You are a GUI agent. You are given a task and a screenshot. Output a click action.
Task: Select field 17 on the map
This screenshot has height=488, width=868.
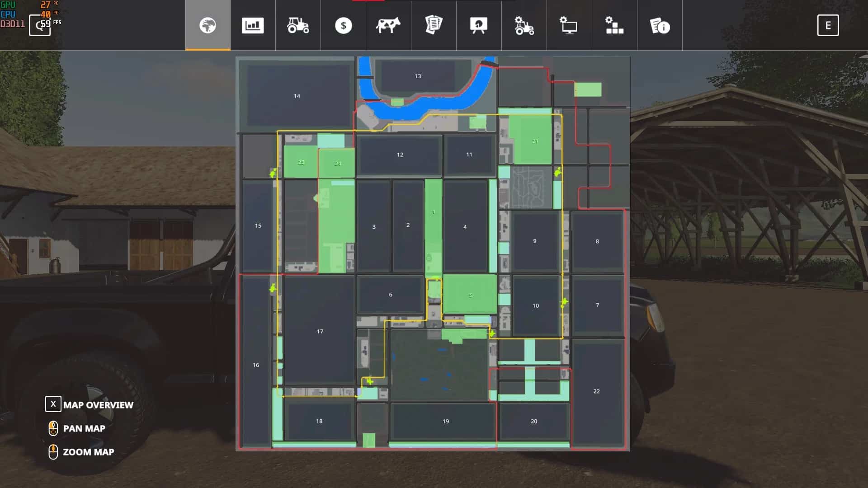320,331
